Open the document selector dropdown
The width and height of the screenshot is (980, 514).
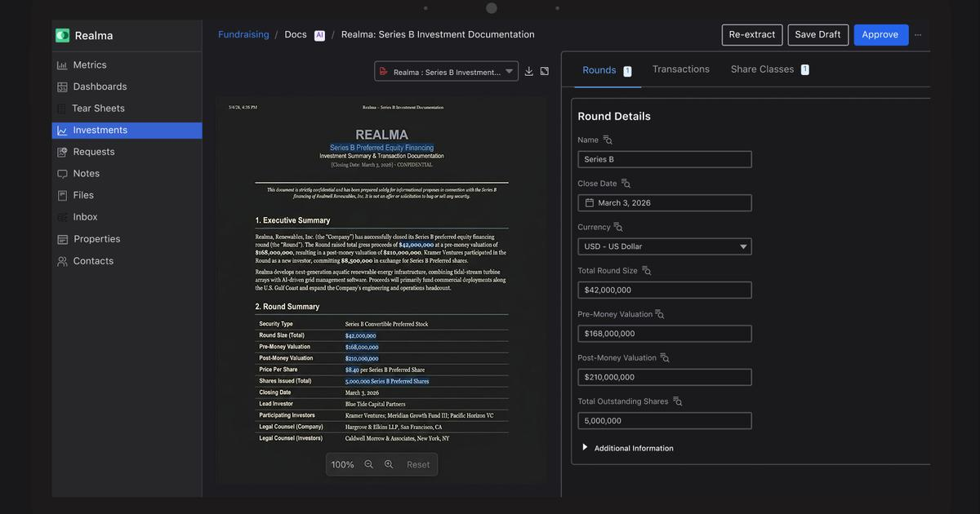tap(446, 72)
